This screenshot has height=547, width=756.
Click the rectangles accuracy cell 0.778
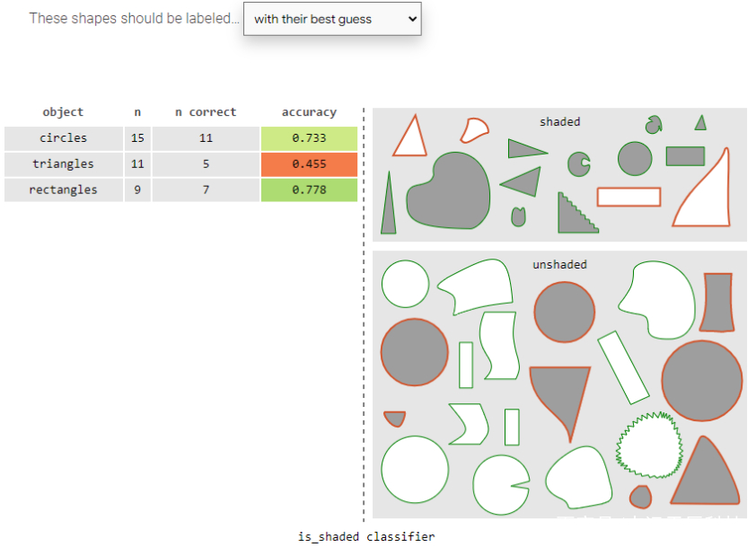(x=309, y=190)
